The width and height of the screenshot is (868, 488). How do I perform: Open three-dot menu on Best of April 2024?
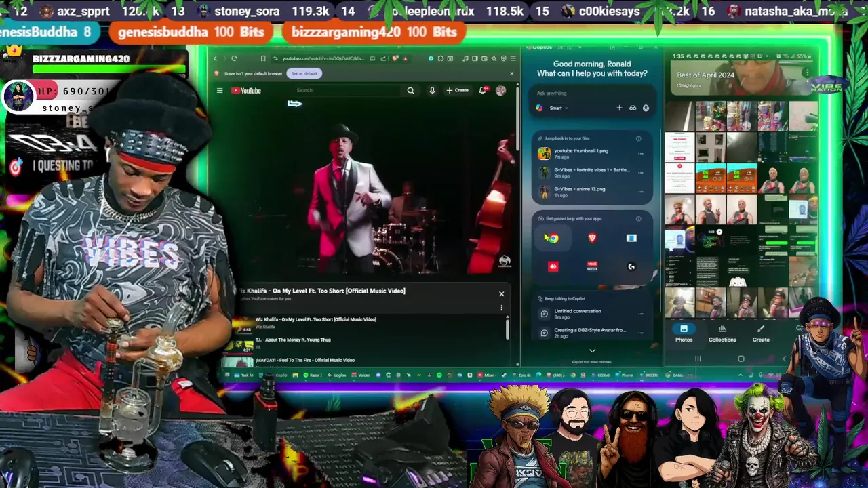coord(807,73)
